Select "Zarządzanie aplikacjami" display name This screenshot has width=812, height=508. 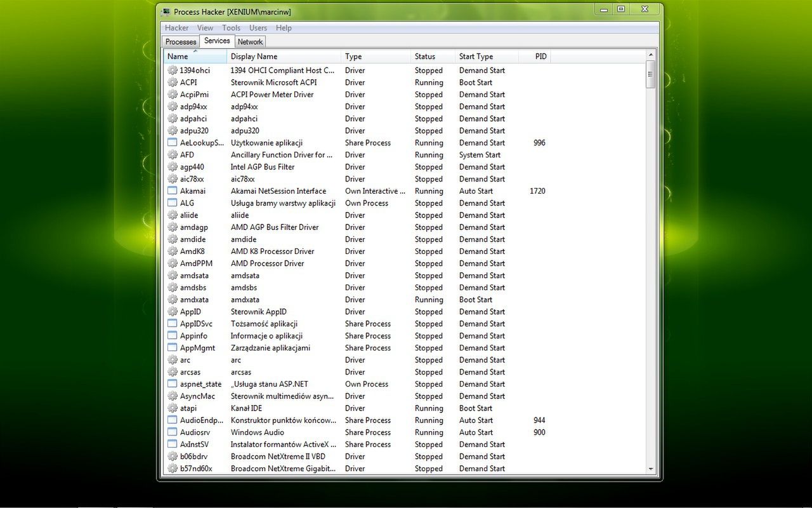coord(270,348)
